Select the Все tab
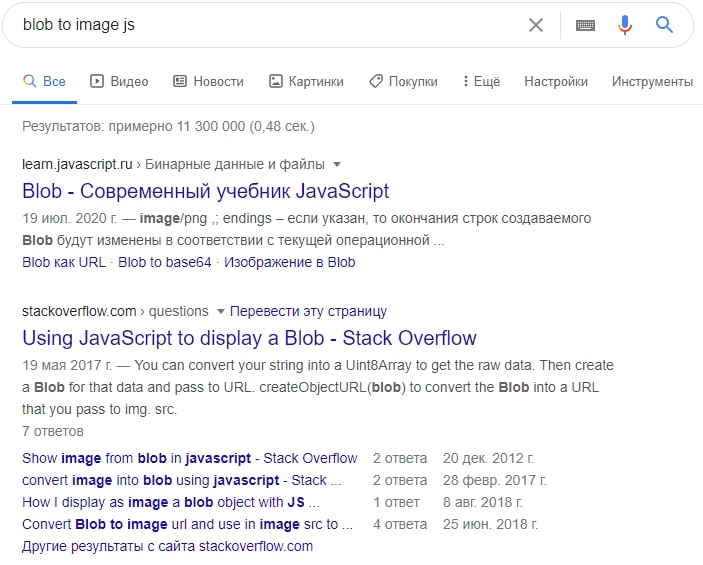Image resolution: width=703 pixels, height=565 pixels. tap(44, 82)
